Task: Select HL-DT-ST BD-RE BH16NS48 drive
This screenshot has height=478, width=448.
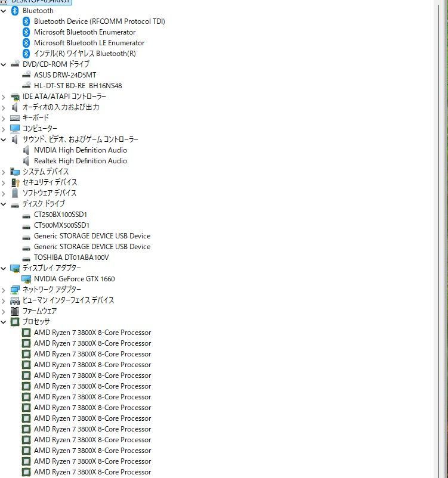Action: (x=78, y=86)
